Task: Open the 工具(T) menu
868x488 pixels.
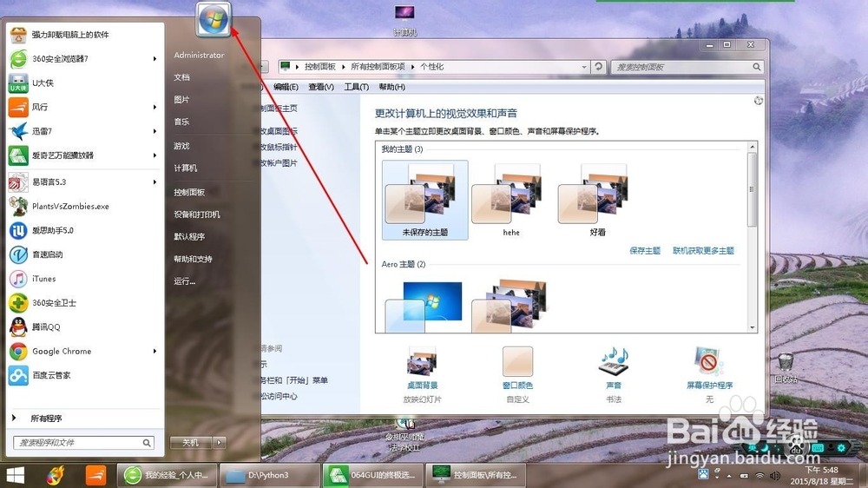Action: tap(357, 87)
